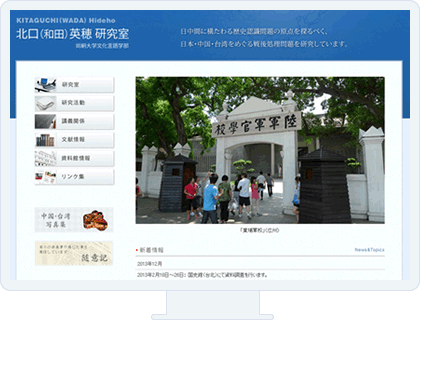Click the News&Topics link

pyautogui.click(x=369, y=250)
